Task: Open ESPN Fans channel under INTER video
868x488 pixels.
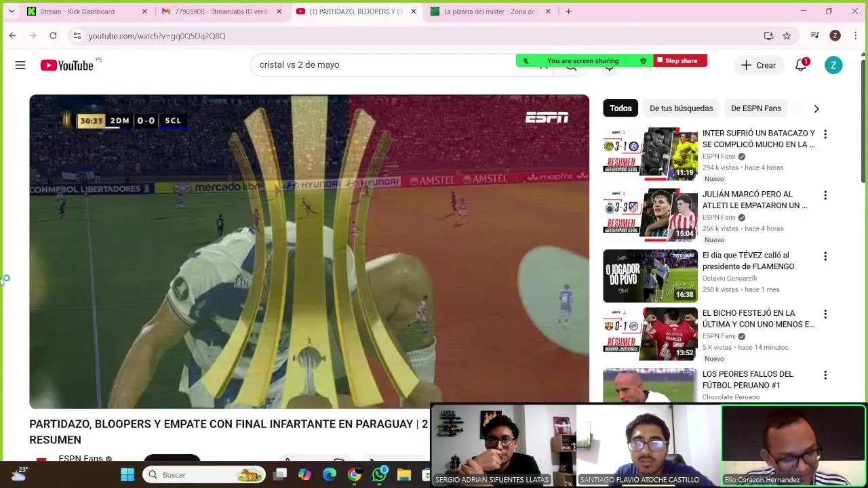Action: tap(719, 157)
